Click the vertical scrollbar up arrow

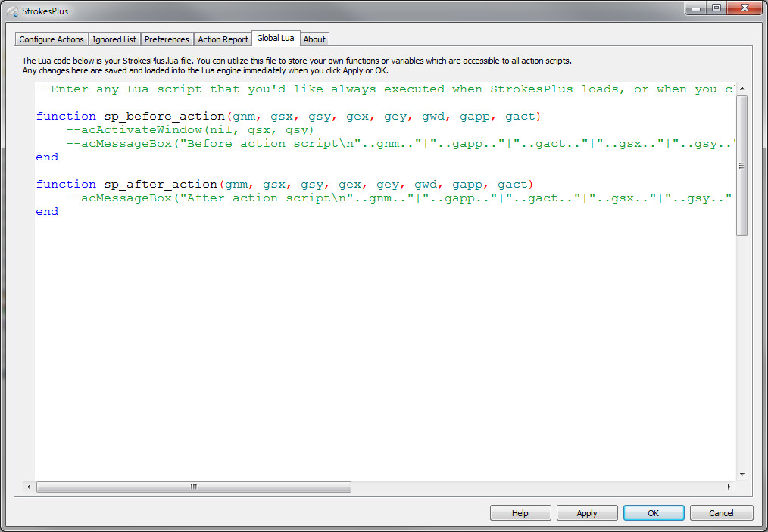coord(742,89)
